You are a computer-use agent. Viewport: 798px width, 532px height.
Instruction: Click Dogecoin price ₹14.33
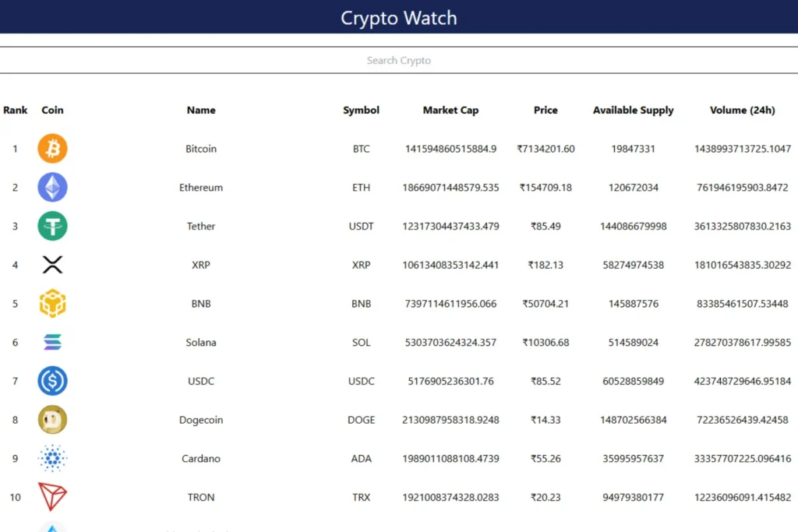(546, 420)
